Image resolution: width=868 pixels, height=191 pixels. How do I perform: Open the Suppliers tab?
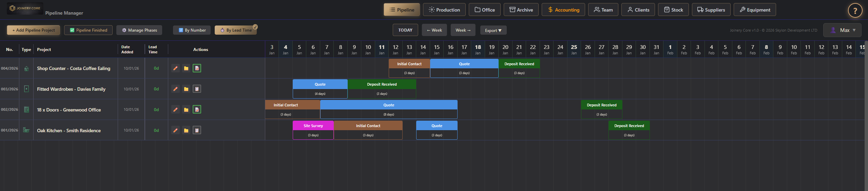coord(711,10)
